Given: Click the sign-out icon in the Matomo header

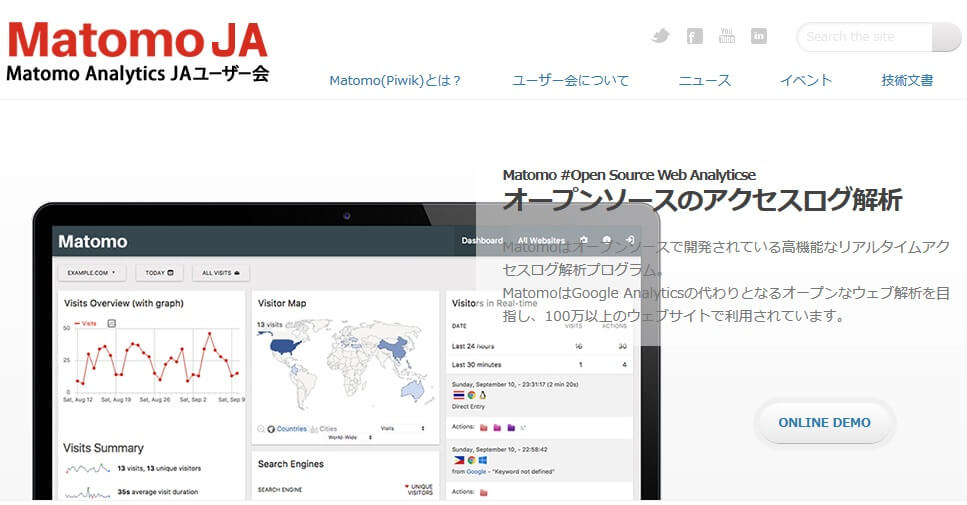Looking at the screenshot, I should (x=630, y=240).
